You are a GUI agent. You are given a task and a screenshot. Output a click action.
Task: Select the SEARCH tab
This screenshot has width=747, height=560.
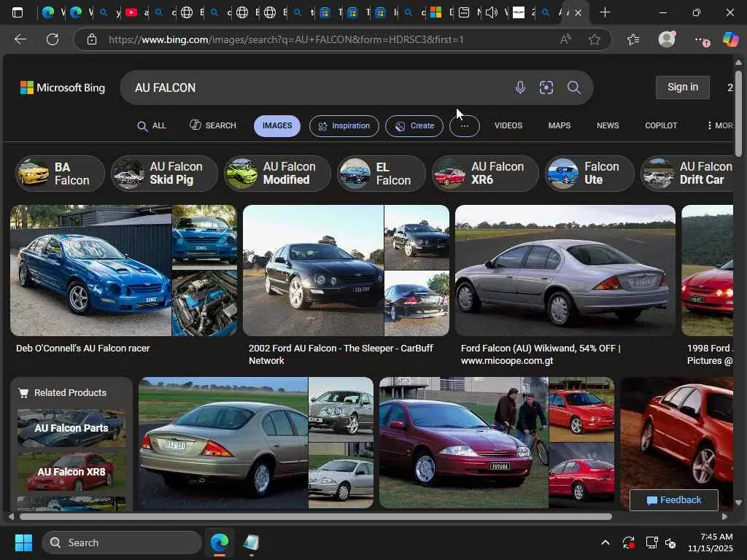coord(213,125)
